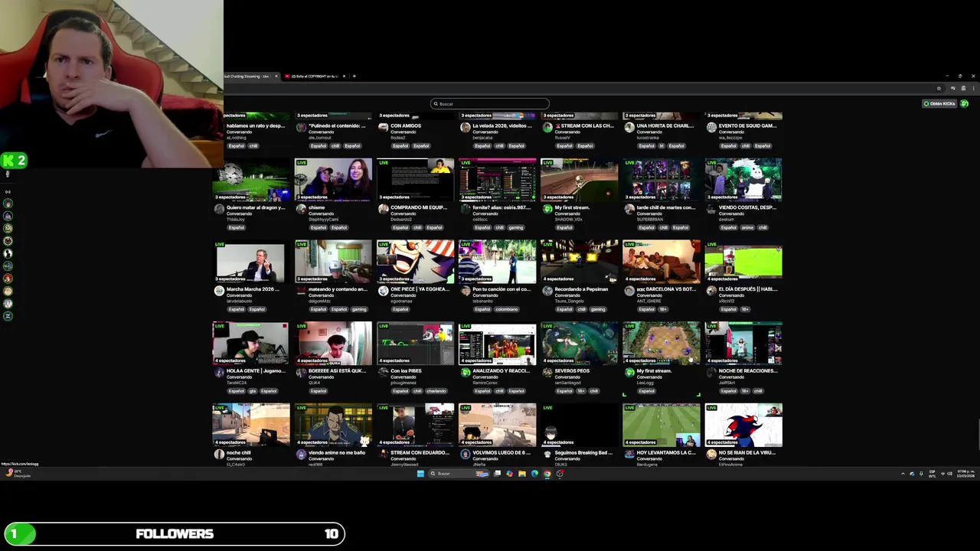Image resolution: width=980 pixels, height=551 pixels.
Task: Open 'Marcha Marcha 2026' stream thumbnail
Action: click(251, 262)
